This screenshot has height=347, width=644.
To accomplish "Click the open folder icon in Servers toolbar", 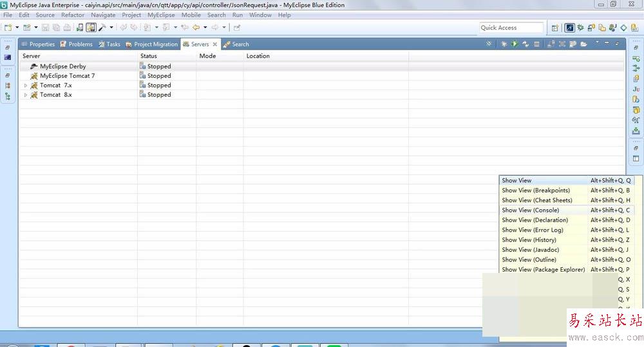I will 583,44.
